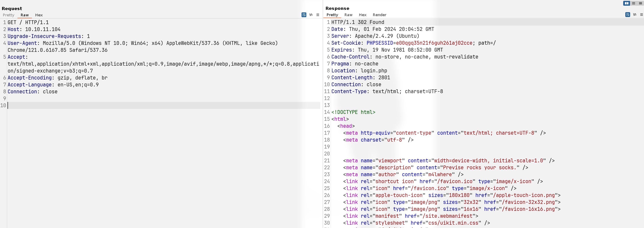Click 'on/signed-exchange;v=b3;q=0.7' text
This screenshot has width=644, height=228.
pyautogui.click(x=50, y=71)
